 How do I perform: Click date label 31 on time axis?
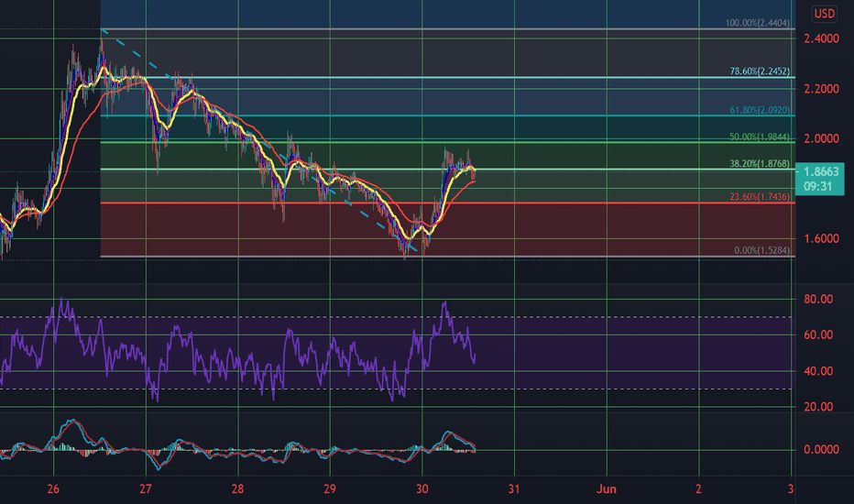point(514,488)
